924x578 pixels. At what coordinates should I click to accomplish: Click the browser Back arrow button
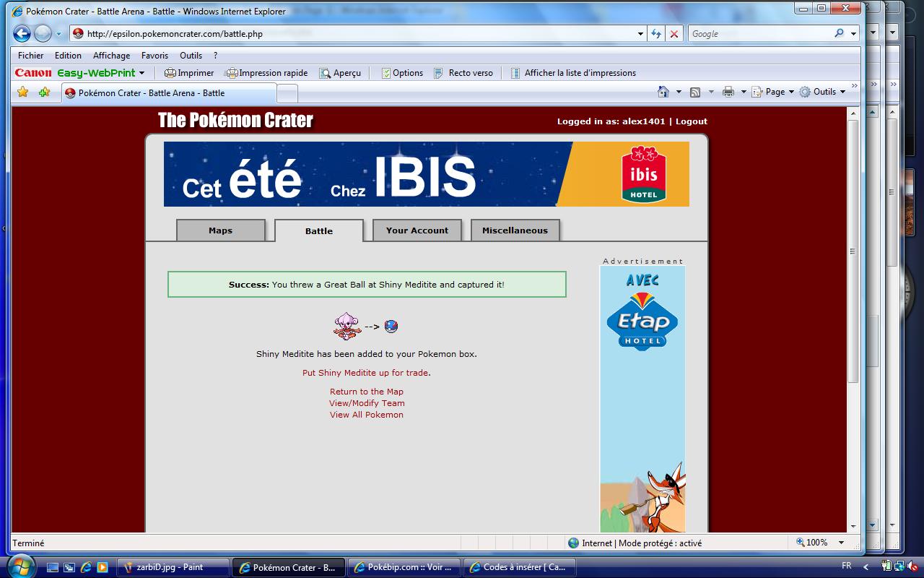[22, 33]
